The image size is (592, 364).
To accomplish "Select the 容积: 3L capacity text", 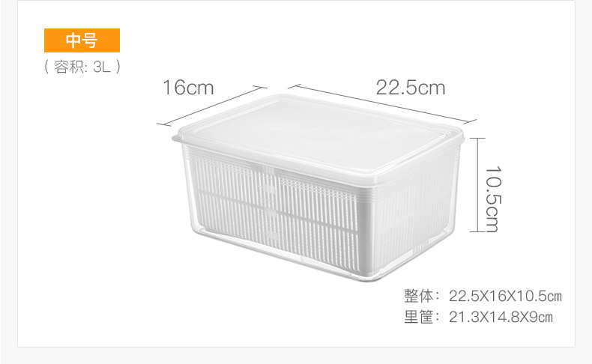I will 82,67.
